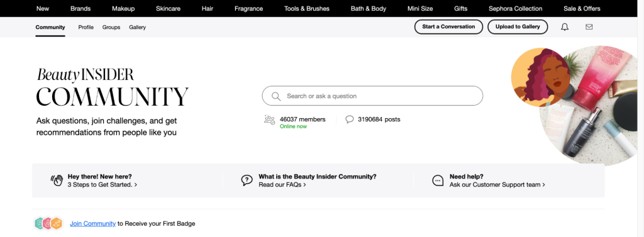Click the community badges icon
This screenshot has width=644, height=237.
[48, 223]
